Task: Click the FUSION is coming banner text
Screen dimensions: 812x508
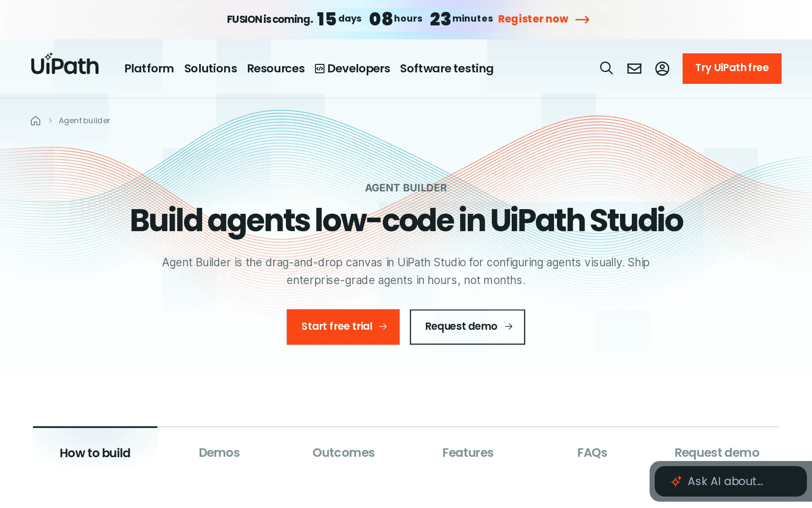Action: pos(270,19)
